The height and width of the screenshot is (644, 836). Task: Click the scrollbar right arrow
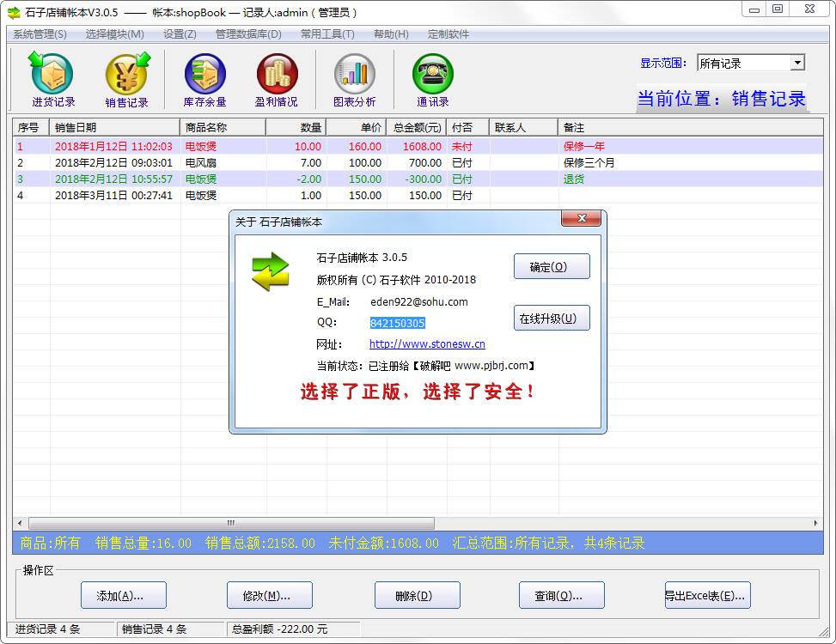(815, 523)
